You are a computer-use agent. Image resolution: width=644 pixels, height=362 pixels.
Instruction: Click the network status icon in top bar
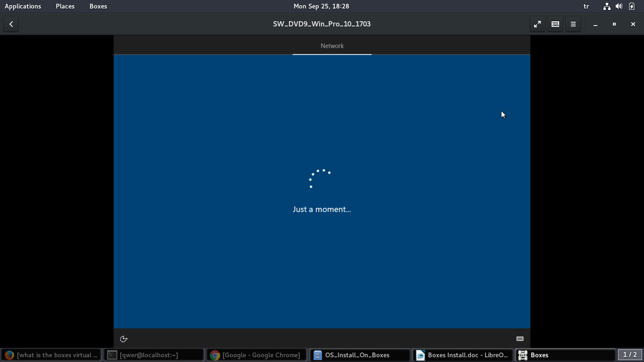(607, 6)
